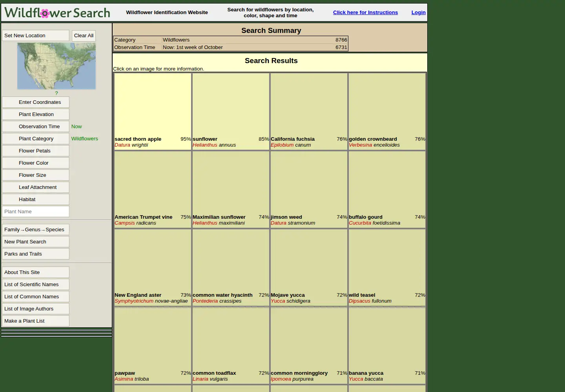The image size is (565, 392).
Task: Focus the Plant Name input field
Action: coord(36,212)
